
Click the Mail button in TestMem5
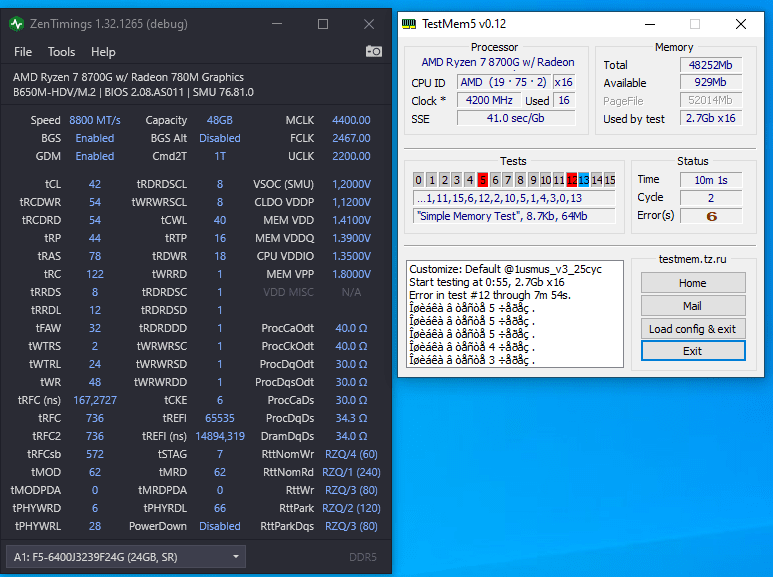click(x=693, y=306)
